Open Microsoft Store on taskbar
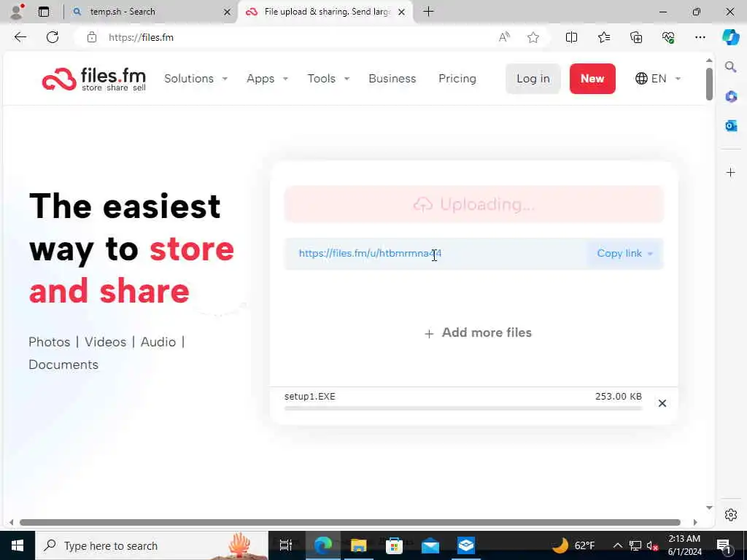 point(394,545)
